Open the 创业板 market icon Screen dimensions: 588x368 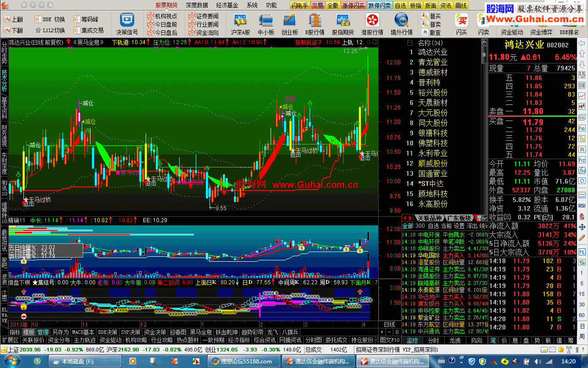[289, 24]
